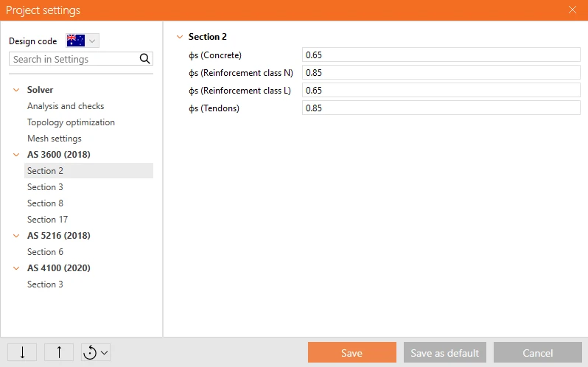588x367 pixels.
Task: Collapse the AS 3600 (2018) group
Action: (x=16, y=155)
